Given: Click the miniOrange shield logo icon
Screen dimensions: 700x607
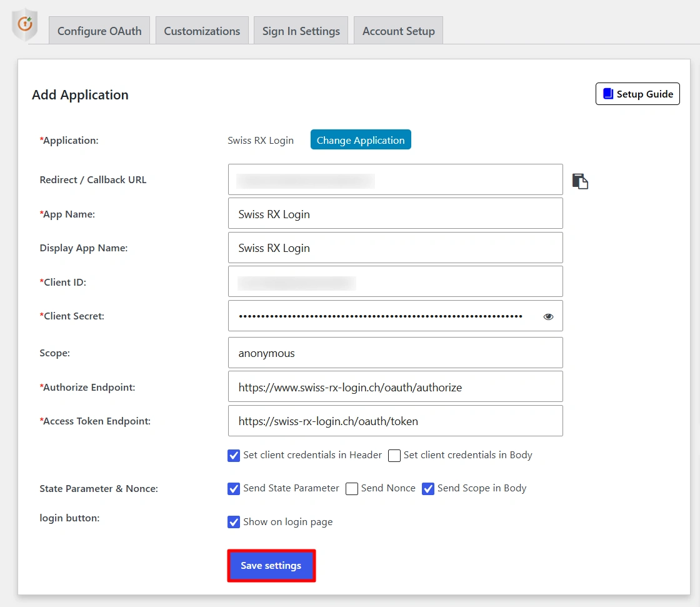Looking at the screenshot, I should pyautogui.click(x=24, y=24).
